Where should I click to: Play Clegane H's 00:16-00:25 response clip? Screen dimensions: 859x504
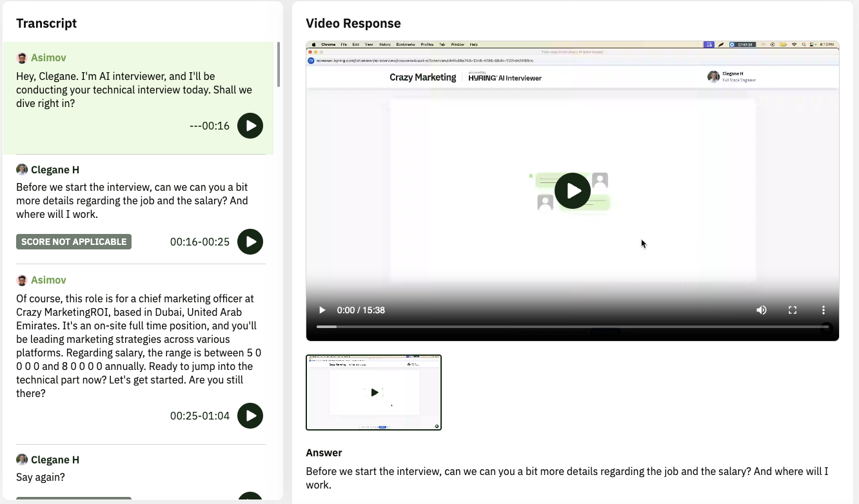click(x=250, y=242)
